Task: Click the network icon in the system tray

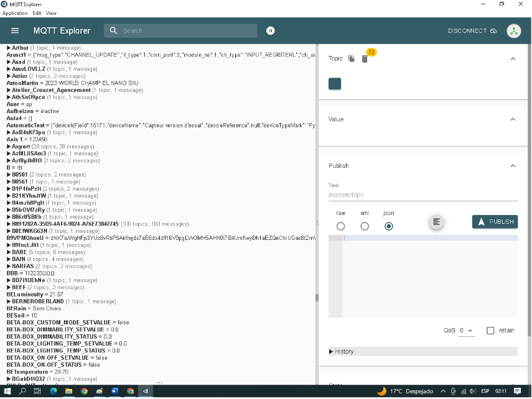Action: click(463, 391)
